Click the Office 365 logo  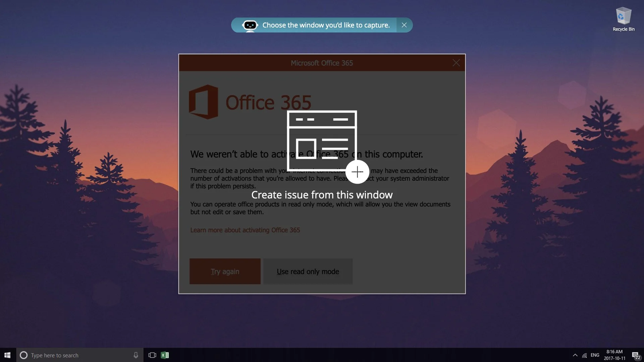(204, 102)
